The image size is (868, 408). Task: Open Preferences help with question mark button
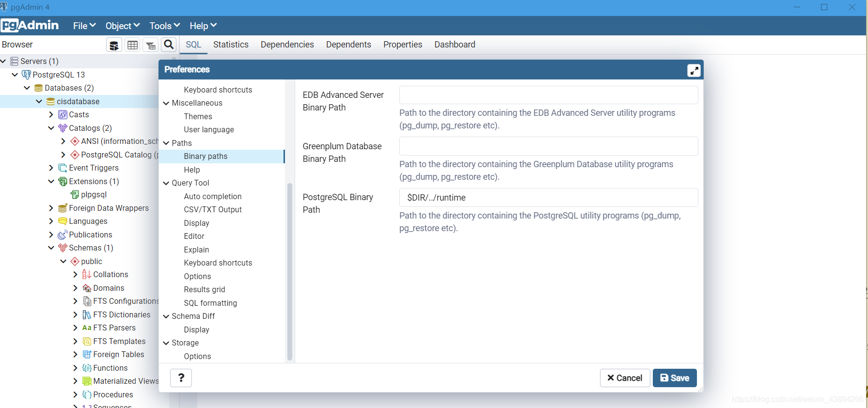[181, 378]
